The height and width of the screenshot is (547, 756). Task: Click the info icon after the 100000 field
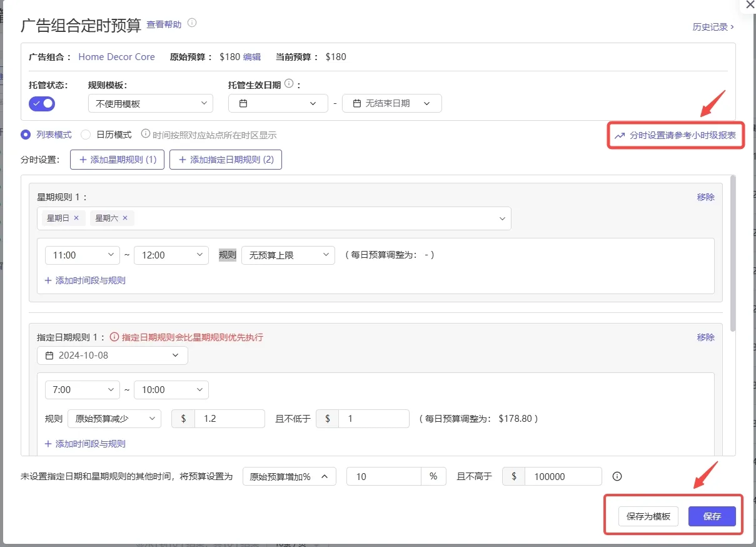coord(617,476)
